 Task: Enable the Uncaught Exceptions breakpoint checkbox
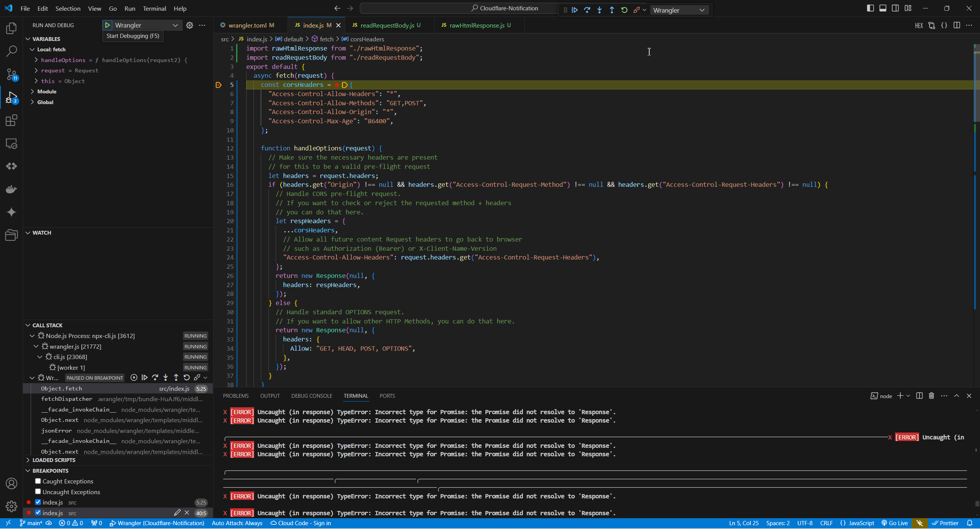click(38, 491)
